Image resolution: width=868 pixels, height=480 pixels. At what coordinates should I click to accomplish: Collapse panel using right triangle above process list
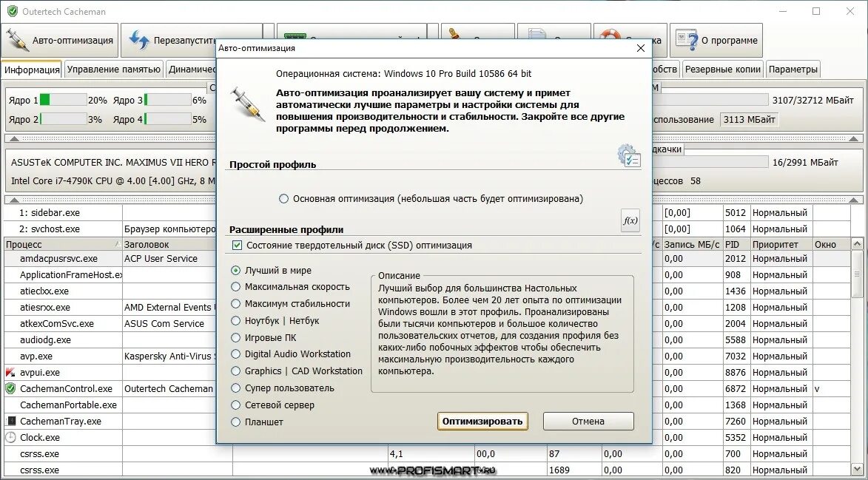point(854,199)
